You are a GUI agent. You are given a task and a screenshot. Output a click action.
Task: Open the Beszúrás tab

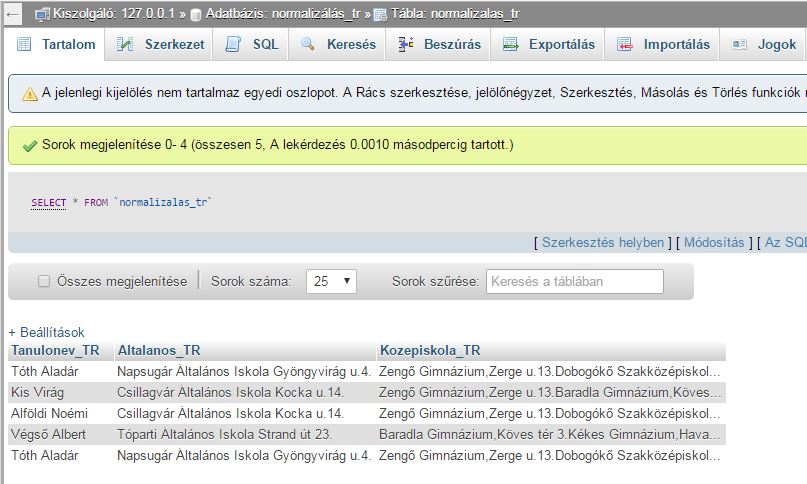pos(452,45)
